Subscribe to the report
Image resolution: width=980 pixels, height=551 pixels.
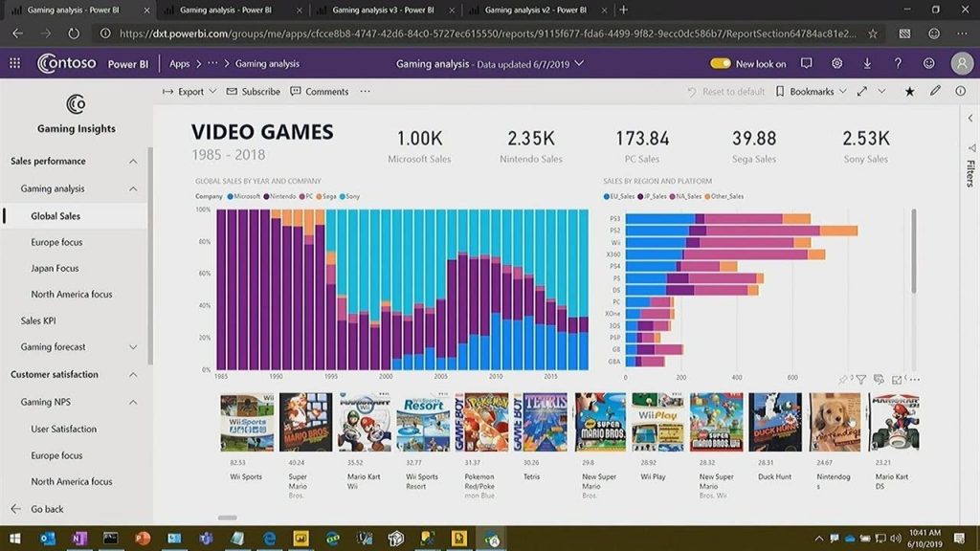click(255, 91)
